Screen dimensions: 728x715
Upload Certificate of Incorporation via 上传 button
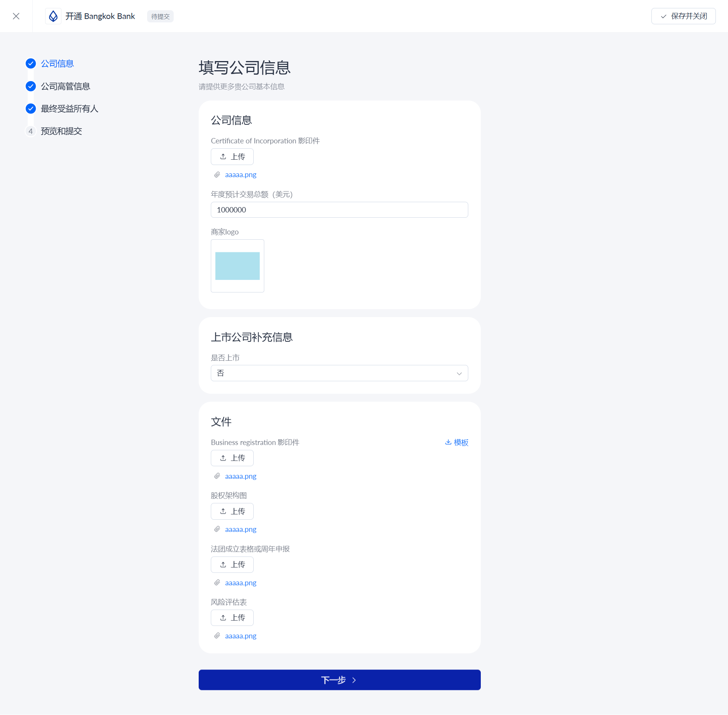point(232,157)
